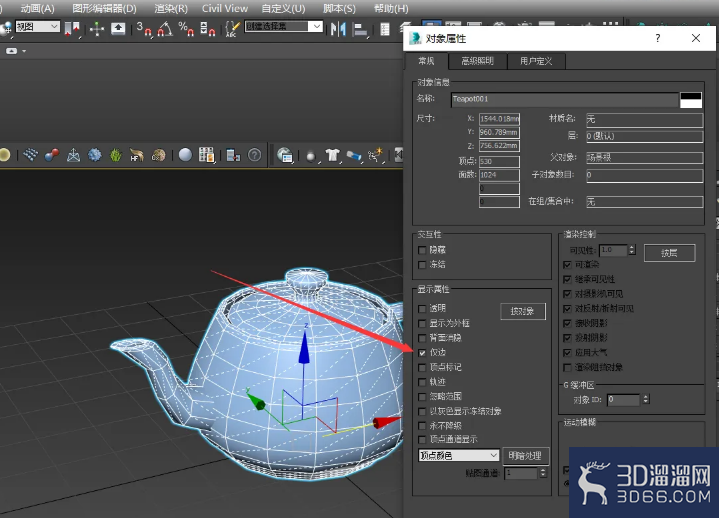Click the HF hair and fur icon

click(137, 155)
